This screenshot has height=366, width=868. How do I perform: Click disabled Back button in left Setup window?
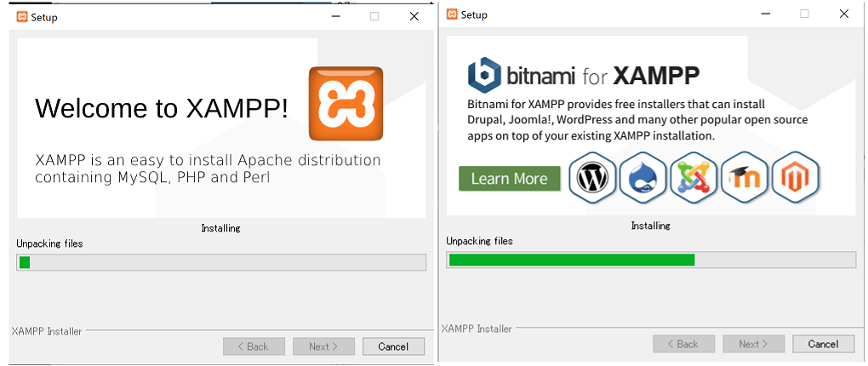[x=254, y=346]
